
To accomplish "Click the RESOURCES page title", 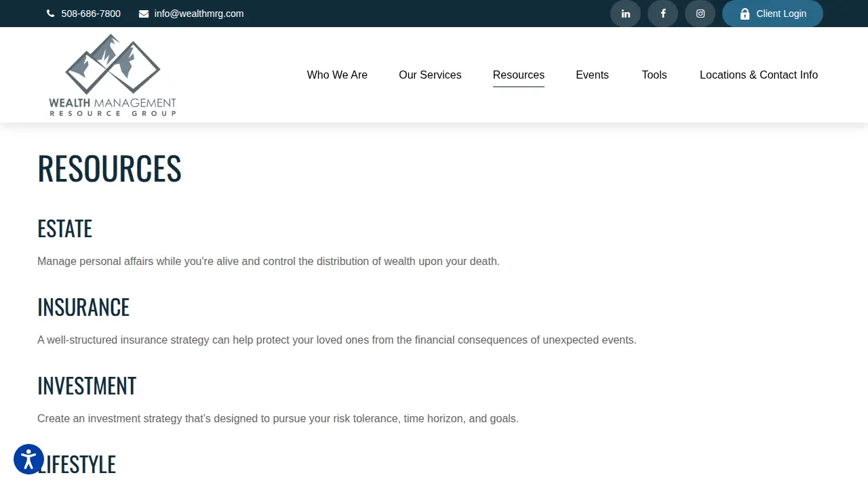I will coord(109,169).
